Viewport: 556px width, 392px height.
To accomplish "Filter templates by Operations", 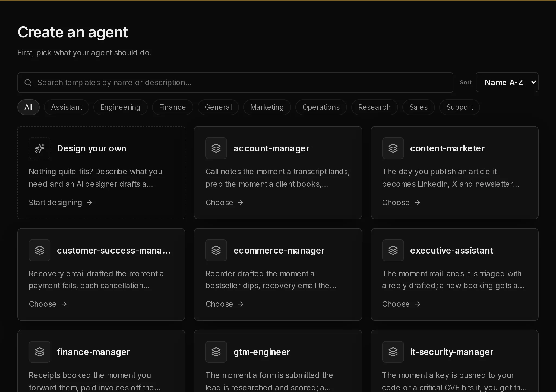I will click(x=321, y=107).
